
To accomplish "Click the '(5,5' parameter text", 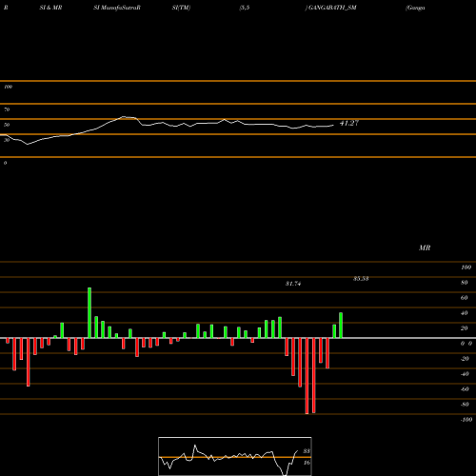I will click(x=245, y=8).
